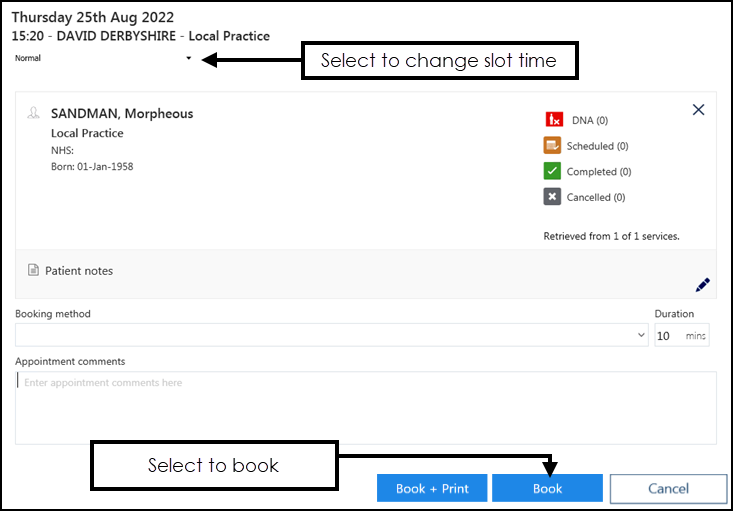The height and width of the screenshot is (511, 733).
Task: Select patient name SANDMAN, Morpheous
Action: pos(122,114)
